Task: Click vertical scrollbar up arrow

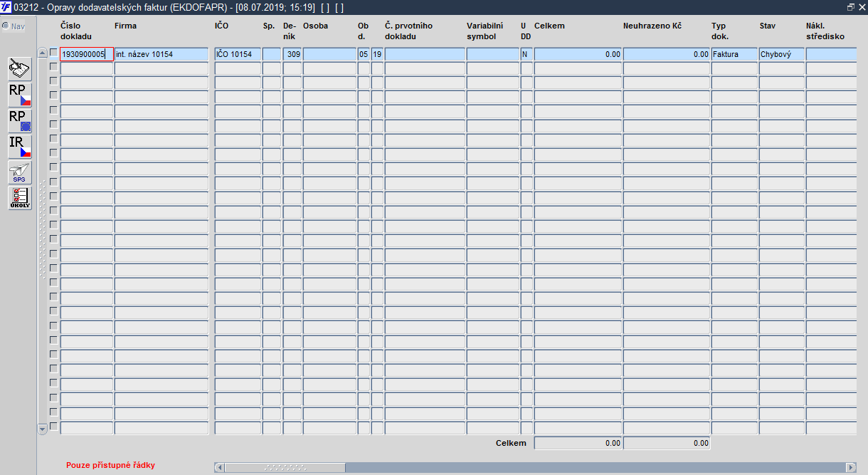Action: point(42,53)
